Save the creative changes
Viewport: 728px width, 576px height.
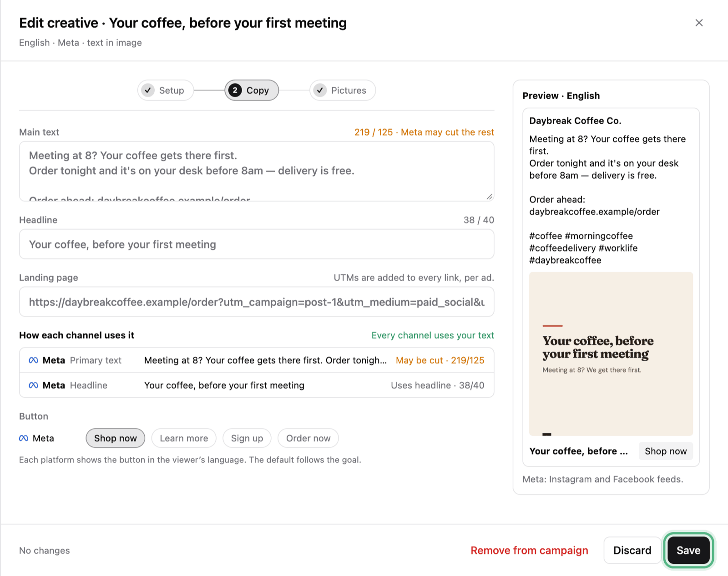point(688,550)
